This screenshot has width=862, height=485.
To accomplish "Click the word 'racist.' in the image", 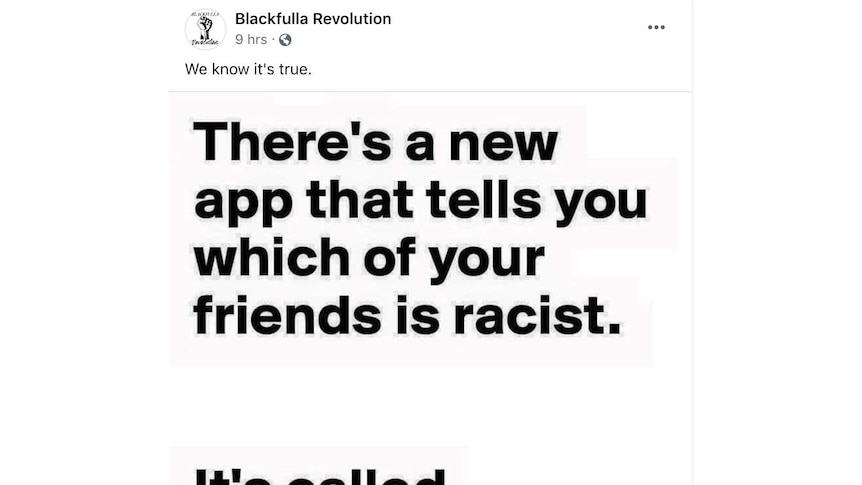I will click(537, 315).
